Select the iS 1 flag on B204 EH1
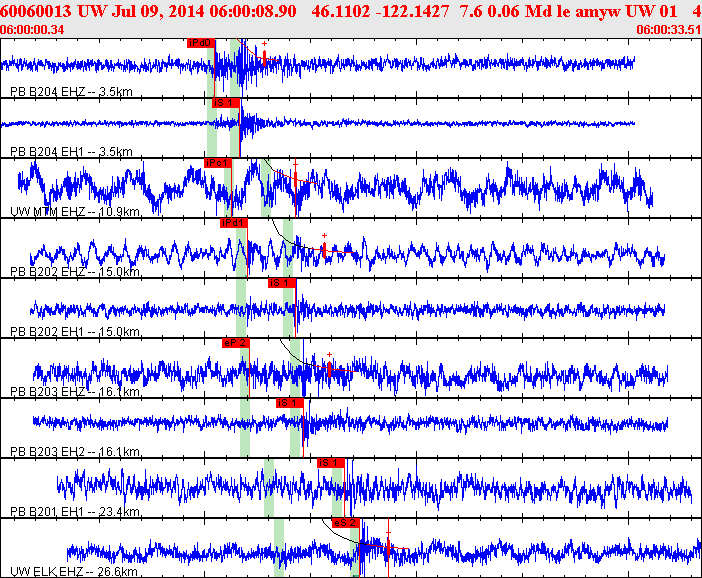 (226, 103)
